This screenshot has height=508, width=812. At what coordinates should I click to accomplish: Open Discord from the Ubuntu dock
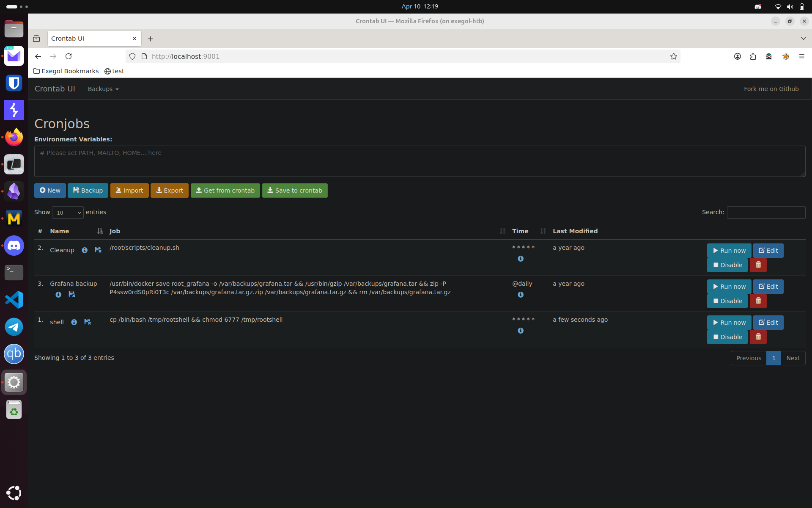(x=14, y=246)
